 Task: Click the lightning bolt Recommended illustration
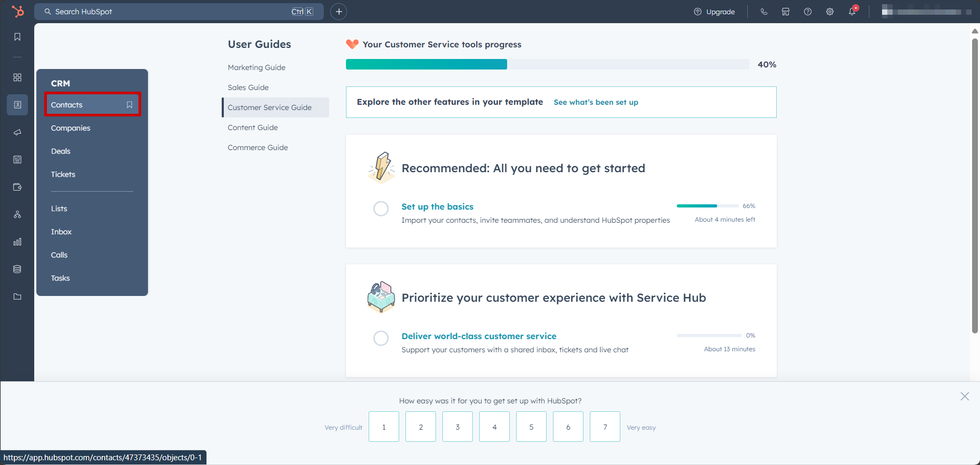coord(381,167)
